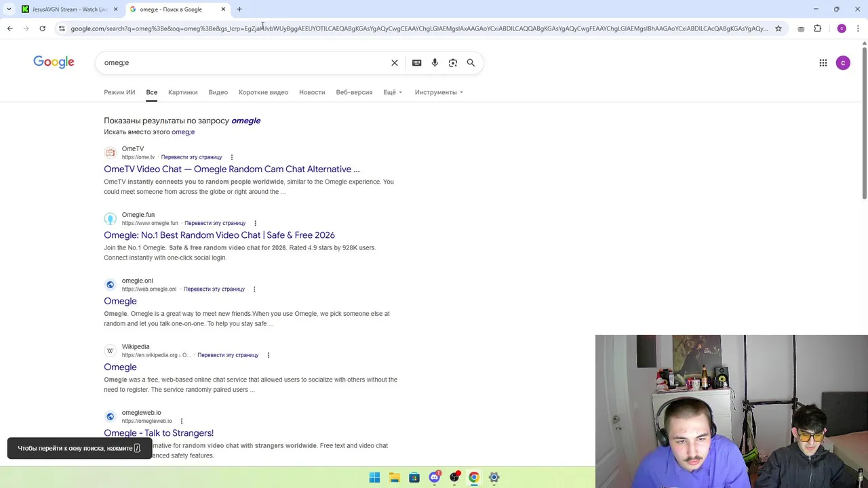The width and height of the screenshot is (868, 488).
Task: Reload the current Google page
Action: coord(42,28)
